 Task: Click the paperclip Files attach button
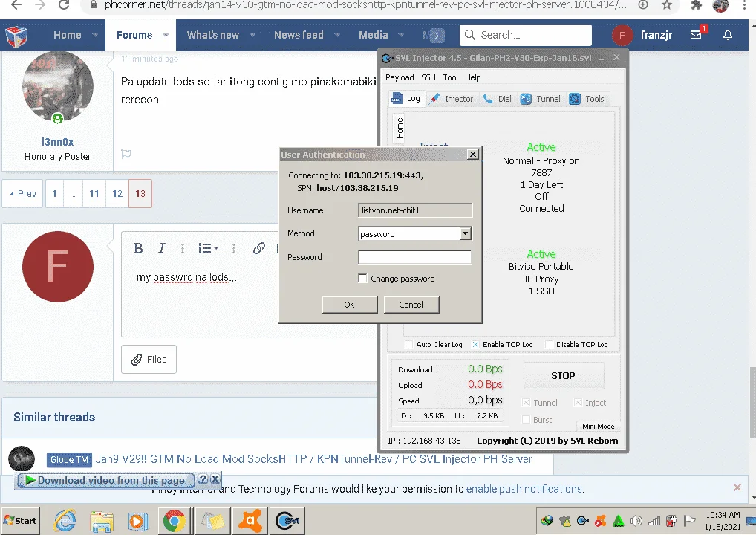click(x=149, y=360)
